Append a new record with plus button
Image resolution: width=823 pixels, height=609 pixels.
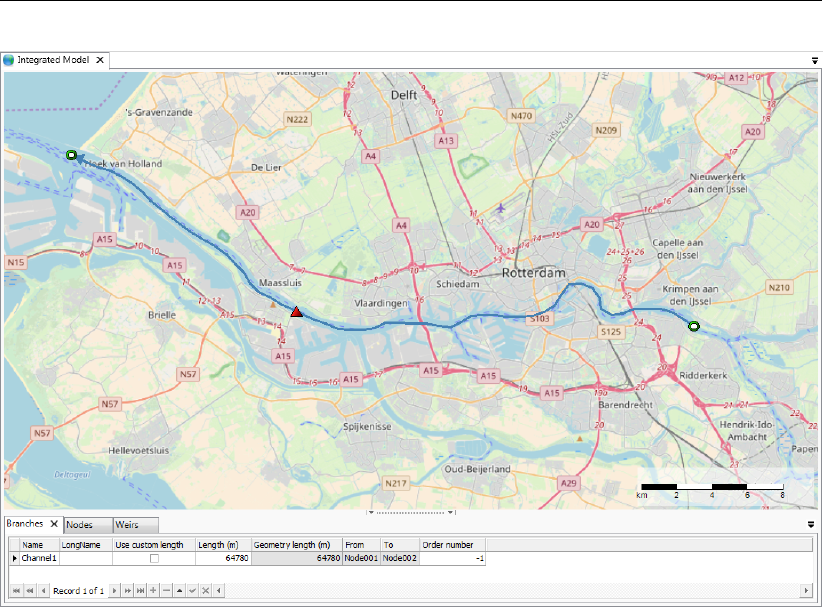click(x=153, y=591)
